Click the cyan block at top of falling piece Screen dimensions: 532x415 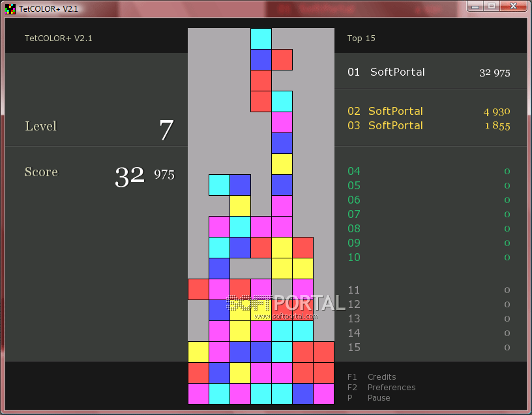point(261,38)
